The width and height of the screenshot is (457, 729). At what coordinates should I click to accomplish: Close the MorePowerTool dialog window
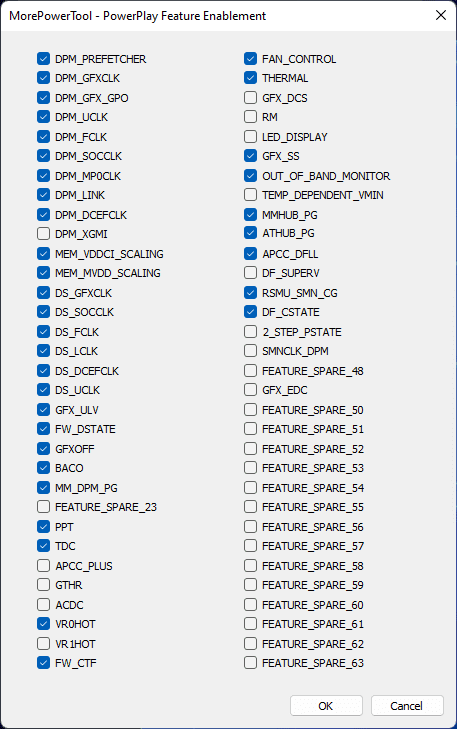[x=441, y=15]
